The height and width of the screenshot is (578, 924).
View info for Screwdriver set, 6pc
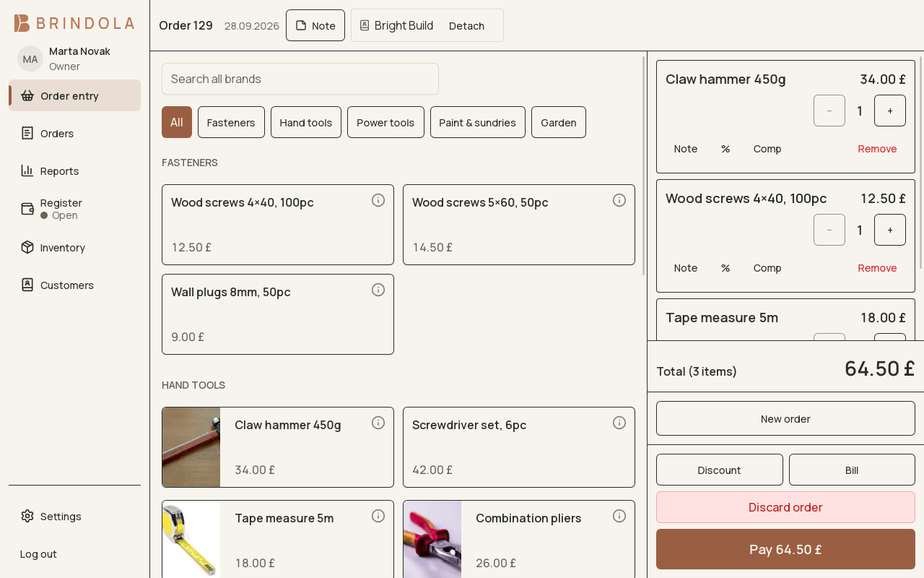(x=619, y=423)
